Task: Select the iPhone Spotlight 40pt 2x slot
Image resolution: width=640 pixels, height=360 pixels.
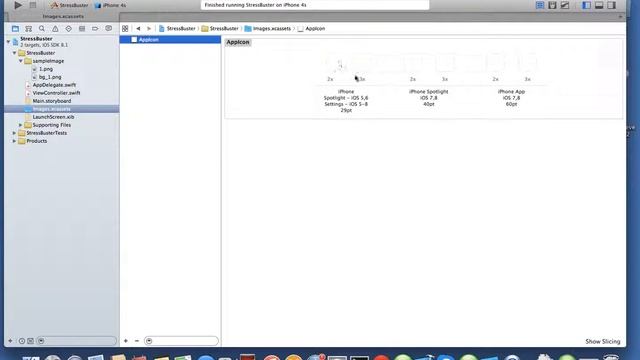Action: pos(413,64)
